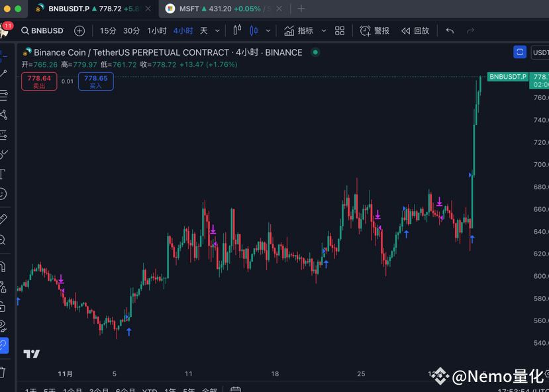
Task: Select the brush drawing tool
Action: coord(3,154)
